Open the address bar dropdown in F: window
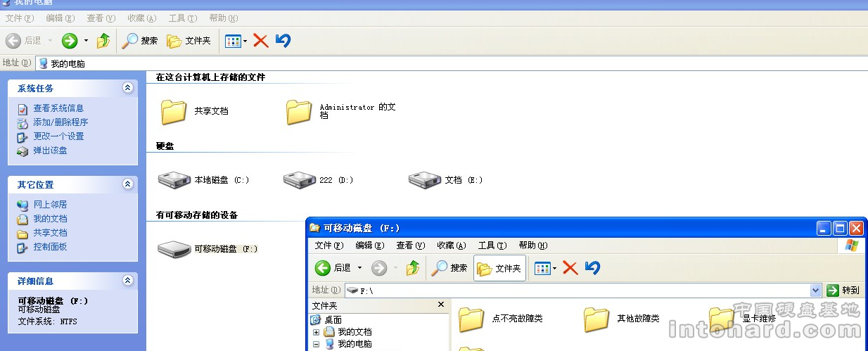 816,291
